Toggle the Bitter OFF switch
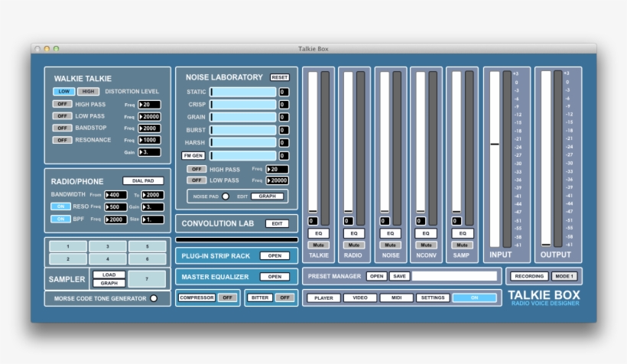The height and width of the screenshot is (364, 627). click(x=284, y=297)
